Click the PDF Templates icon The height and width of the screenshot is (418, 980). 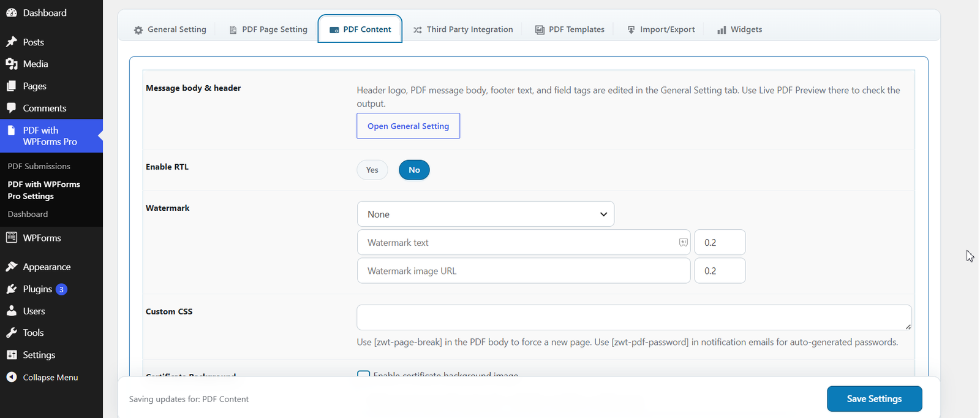pyautogui.click(x=540, y=29)
